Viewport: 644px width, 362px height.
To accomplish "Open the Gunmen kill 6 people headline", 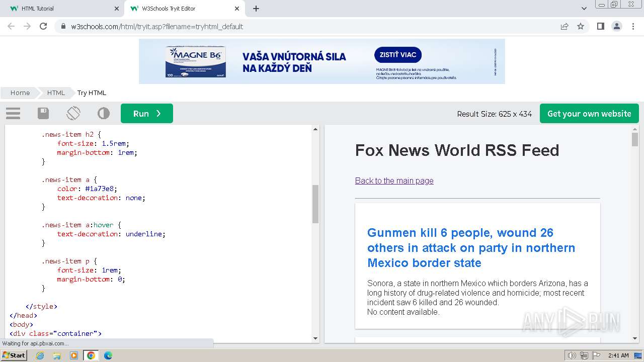I will coord(471,247).
